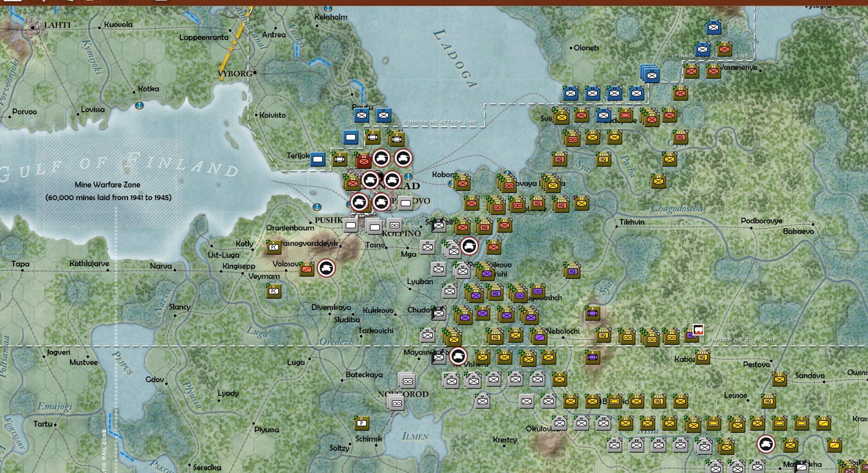Click the port anchor icon above Keksholm
The width and height of the screenshot is (868, 473).
pos(328,8)
